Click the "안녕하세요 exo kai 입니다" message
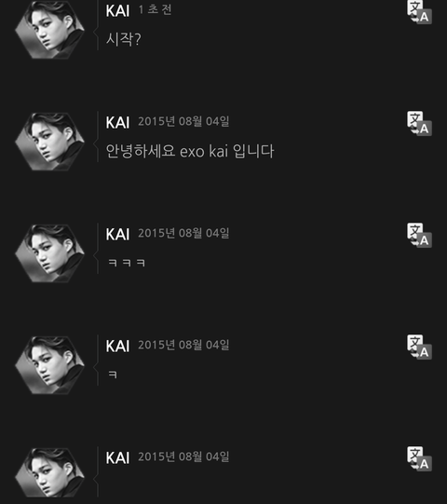This screenshot has width=447, height=504. coord(190,151)
